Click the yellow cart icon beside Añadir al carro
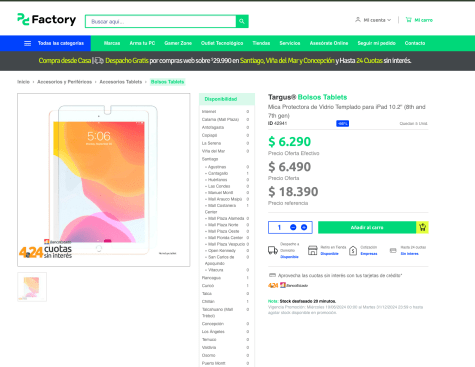475x367 pixels. click(422, 227)
